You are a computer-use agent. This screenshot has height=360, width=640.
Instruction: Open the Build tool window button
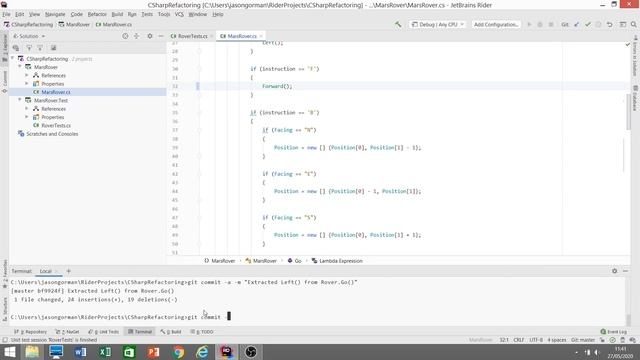click(x=171, y=332)
